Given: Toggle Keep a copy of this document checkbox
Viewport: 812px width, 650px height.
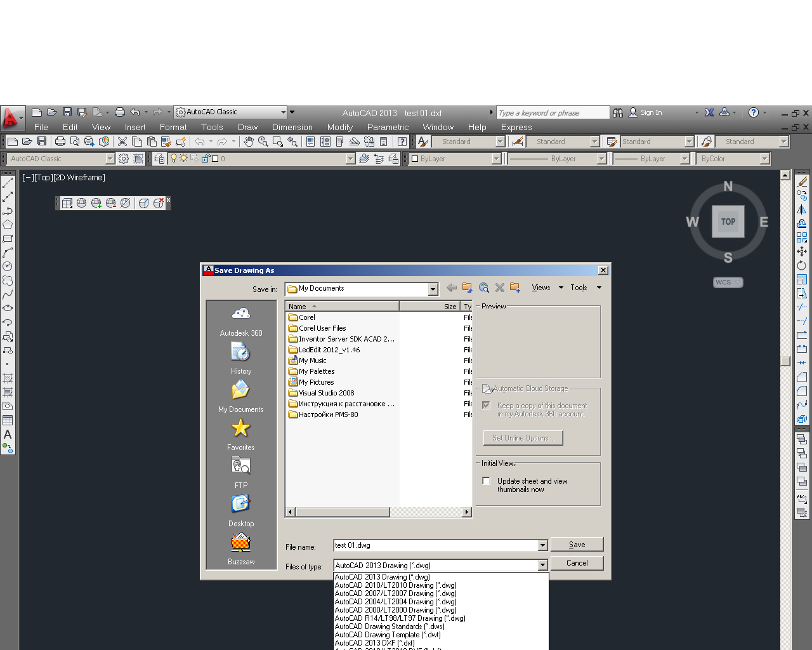Looking at the screenshot, I should 487,405.
